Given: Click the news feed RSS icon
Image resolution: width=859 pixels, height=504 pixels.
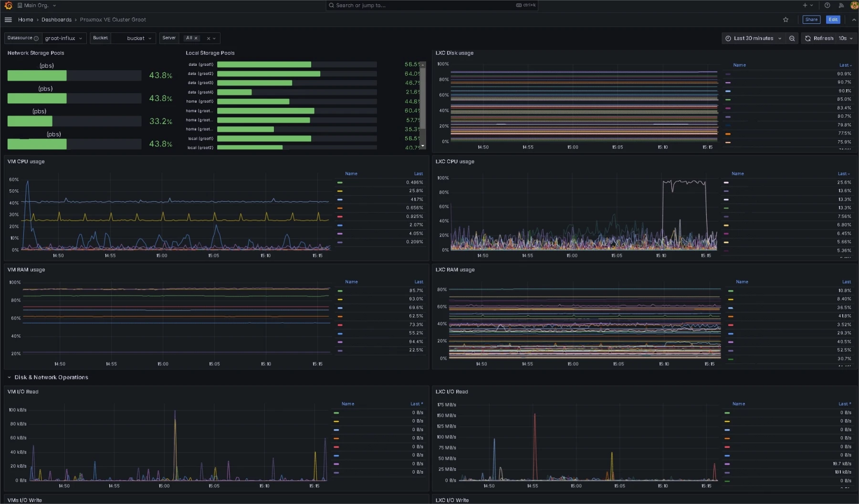Looking at the screenshot, I should coord(841,5).
